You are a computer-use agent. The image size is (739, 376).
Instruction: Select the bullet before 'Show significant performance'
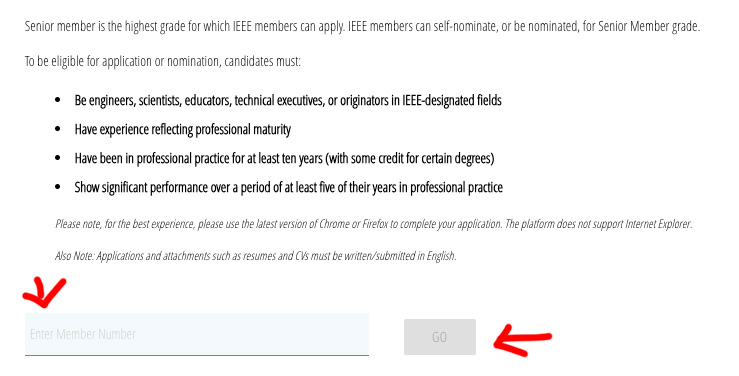click(x=57, y=187)
